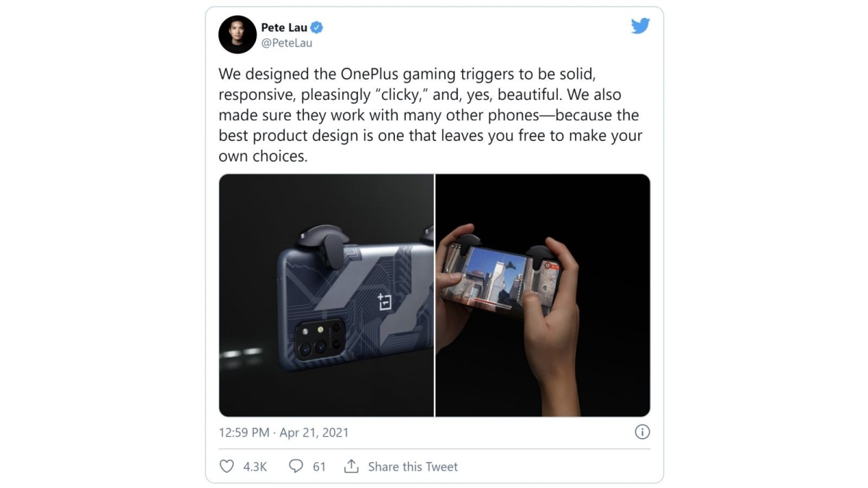Viewport: 868px width, 488px height.
Task: Click Share this Tweet
Action: coord(413,467)
